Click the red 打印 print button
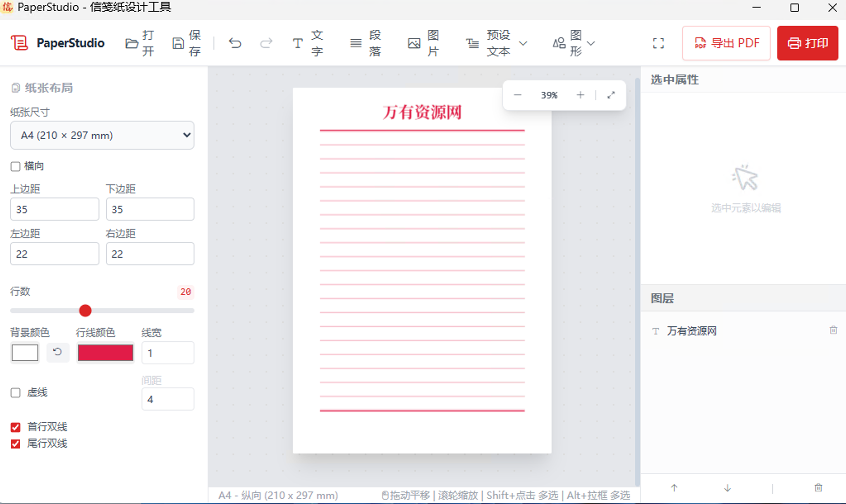The width and height of the screenshot is (846, 504). point(807,43)
